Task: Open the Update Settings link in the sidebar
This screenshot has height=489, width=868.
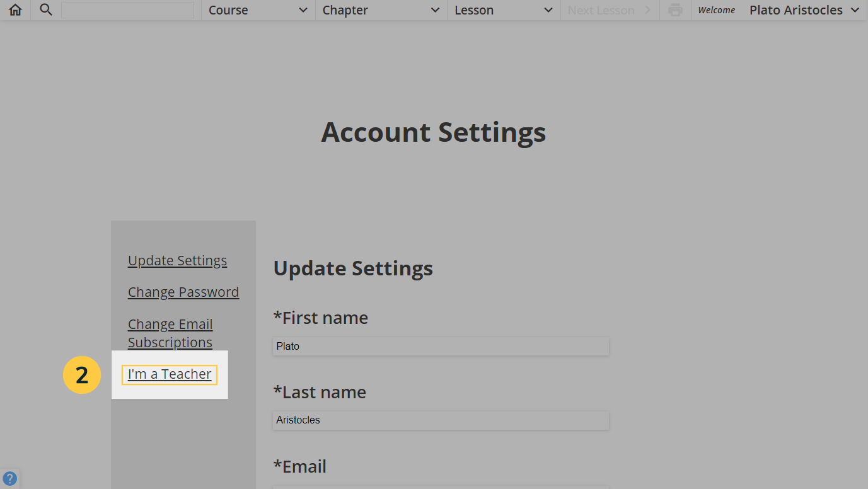Action: (177, 260)
